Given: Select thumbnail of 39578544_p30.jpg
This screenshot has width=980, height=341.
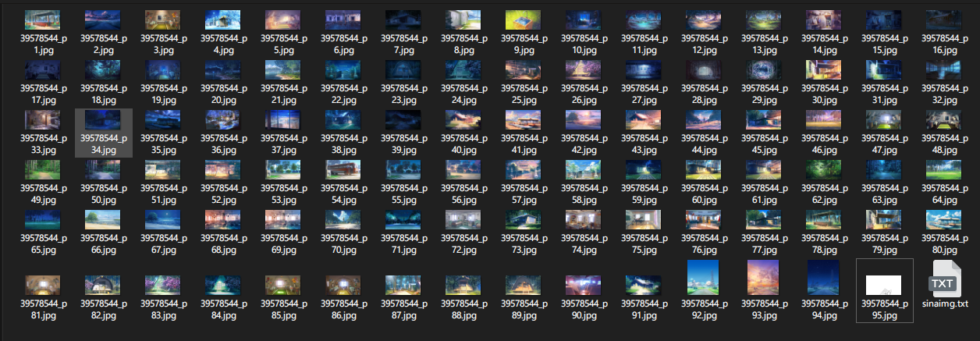Looking at the screenshot, I should click(824, 71).
